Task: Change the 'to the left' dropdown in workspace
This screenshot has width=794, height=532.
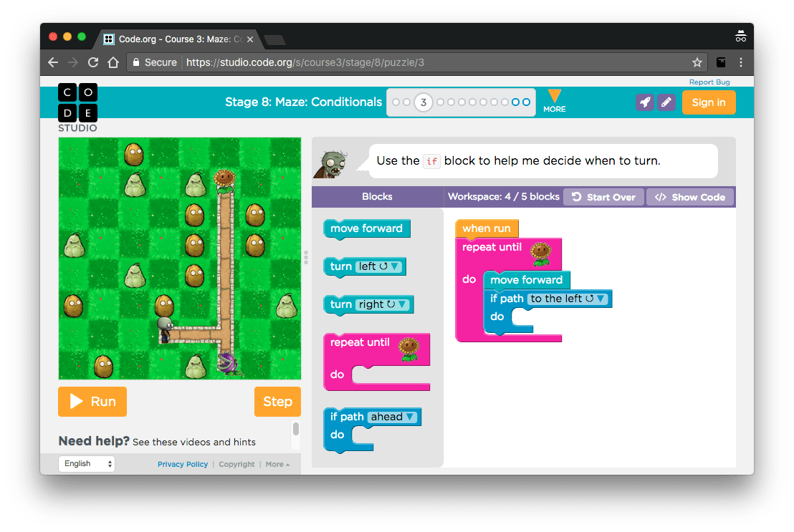Action: click(x=601, y=298)
